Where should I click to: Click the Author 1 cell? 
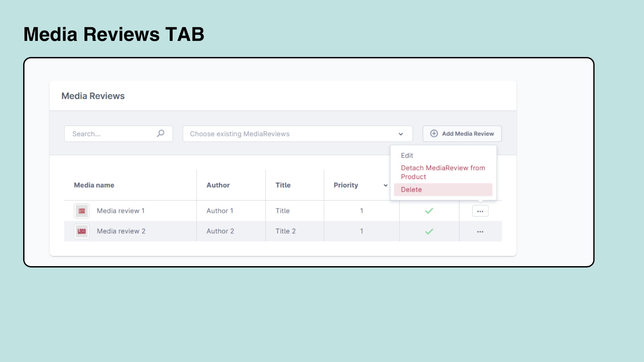(x=220, y=211)
